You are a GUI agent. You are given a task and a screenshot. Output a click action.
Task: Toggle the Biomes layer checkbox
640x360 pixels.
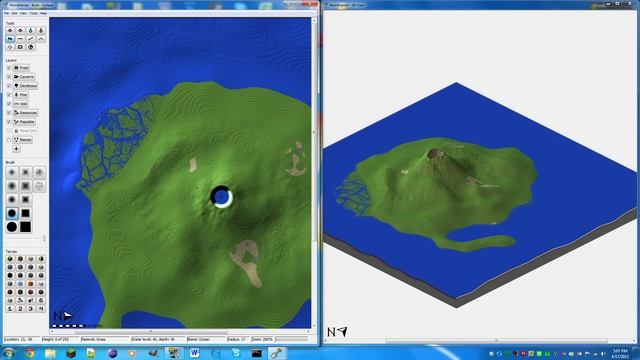9,140
